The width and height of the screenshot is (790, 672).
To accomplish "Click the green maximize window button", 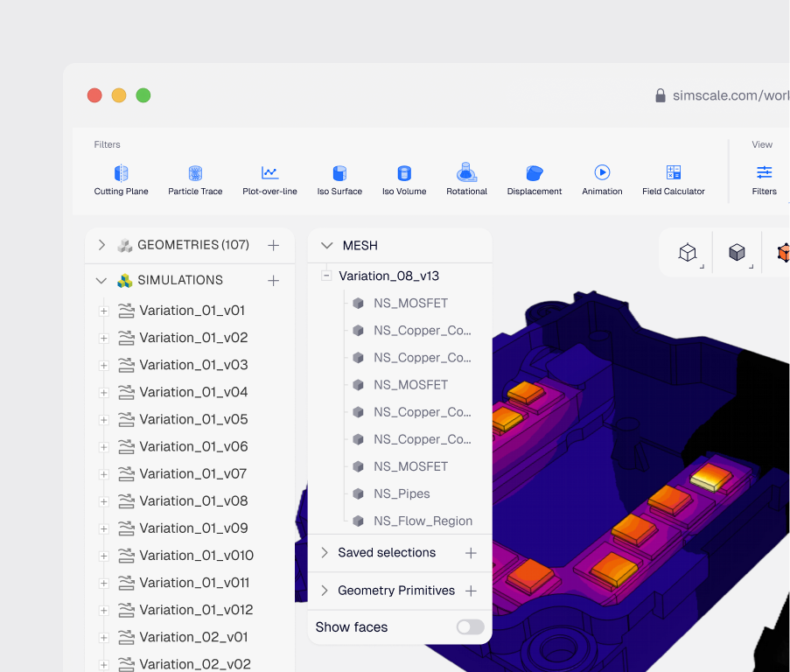I will pyautogui.click(x=143, y=95).
